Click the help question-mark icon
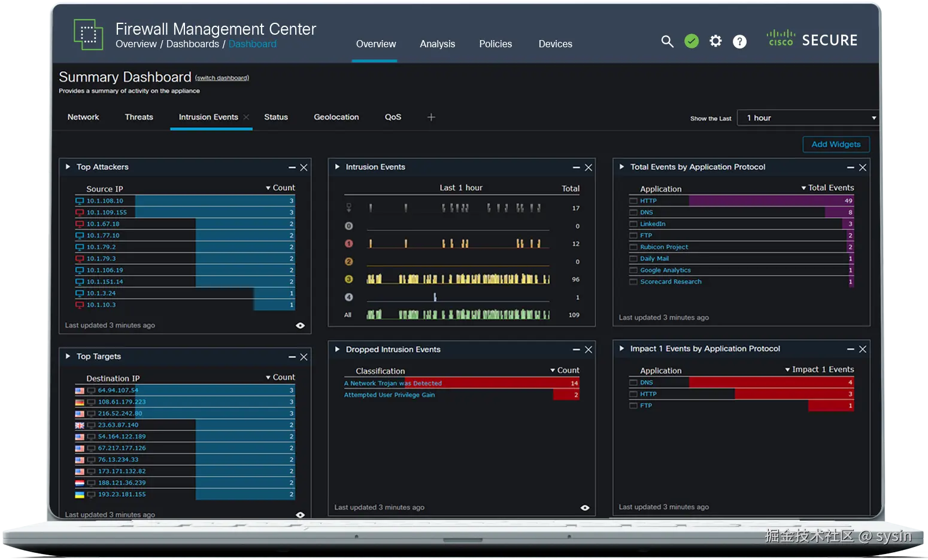The height and width of the screenshot is (560, 928). click(x=739, y=41)
